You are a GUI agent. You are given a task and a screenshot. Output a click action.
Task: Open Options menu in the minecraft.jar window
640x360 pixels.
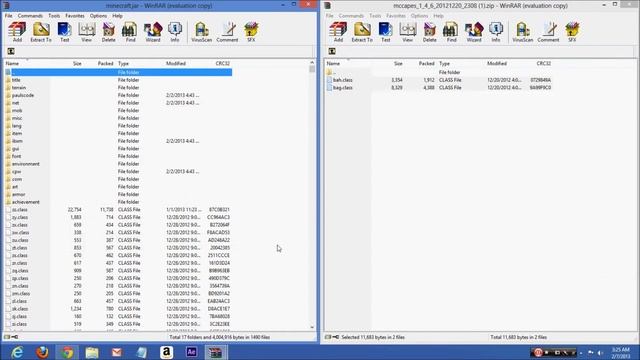[98, 16]
